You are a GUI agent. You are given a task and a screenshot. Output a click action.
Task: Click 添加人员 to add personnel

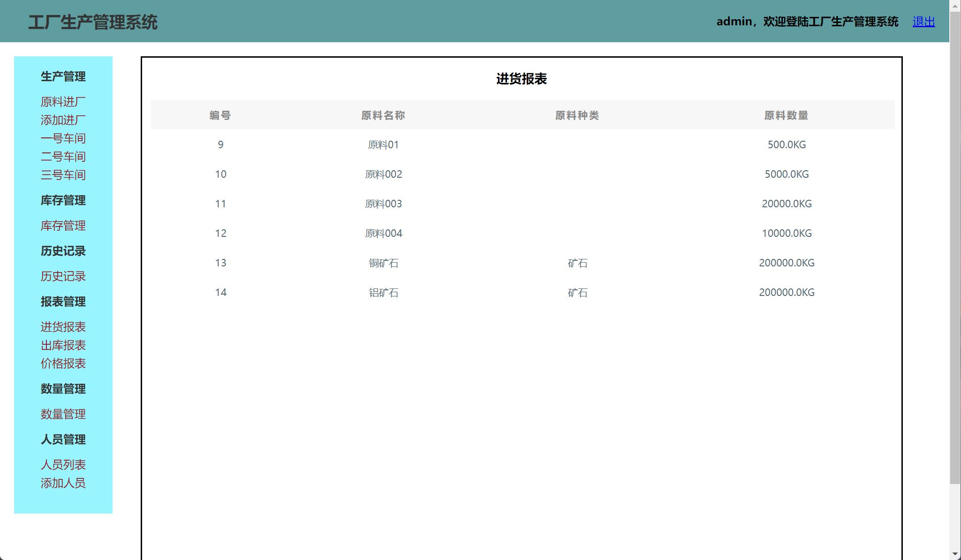(x=63, y=483)
